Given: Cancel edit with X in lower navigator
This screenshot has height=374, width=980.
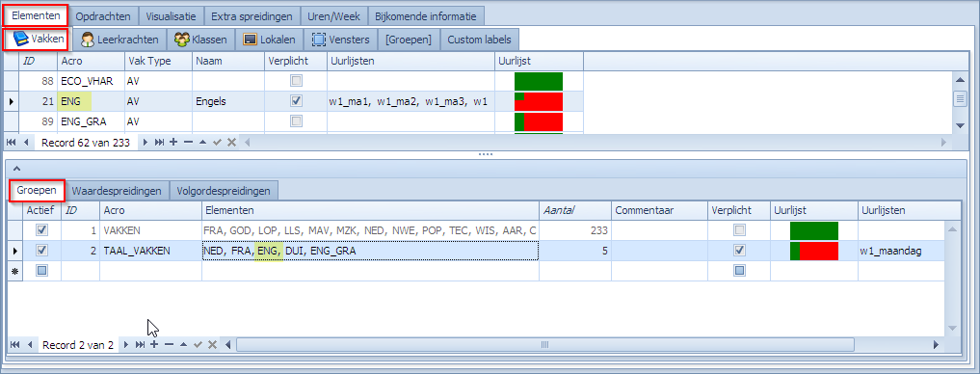Looking at the screenshot, I should point(212,345).
